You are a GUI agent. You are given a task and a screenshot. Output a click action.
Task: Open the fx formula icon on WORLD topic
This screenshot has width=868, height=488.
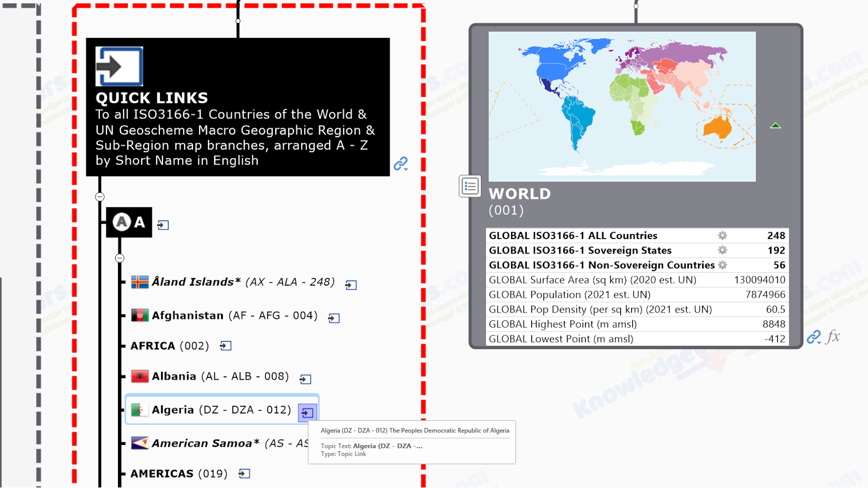click(x=833, y=337)
